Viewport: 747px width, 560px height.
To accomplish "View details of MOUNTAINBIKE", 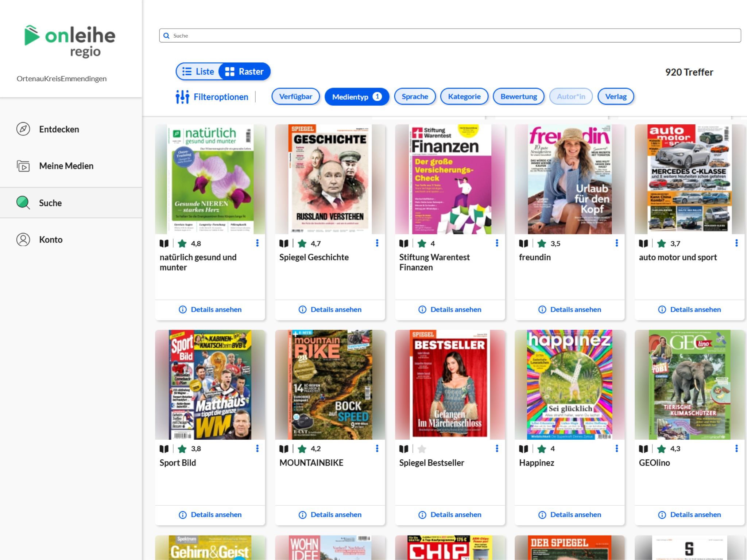I will pyautogui.click(x=330, y=515).
